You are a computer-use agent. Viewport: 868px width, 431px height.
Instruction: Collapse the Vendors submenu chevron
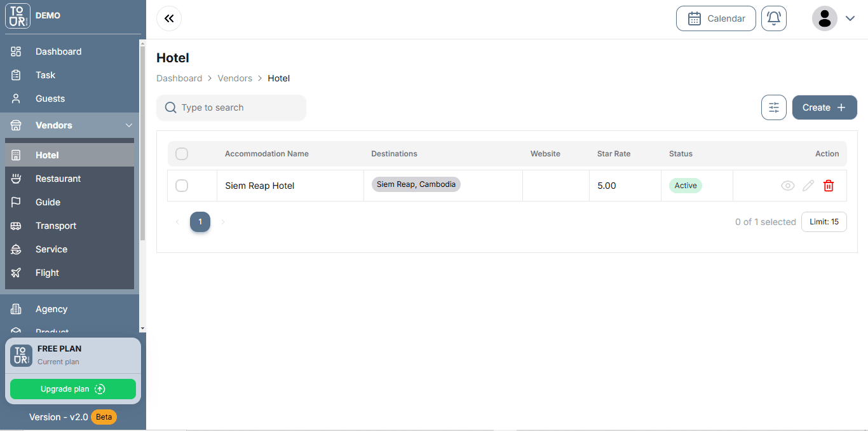[129, 125]
